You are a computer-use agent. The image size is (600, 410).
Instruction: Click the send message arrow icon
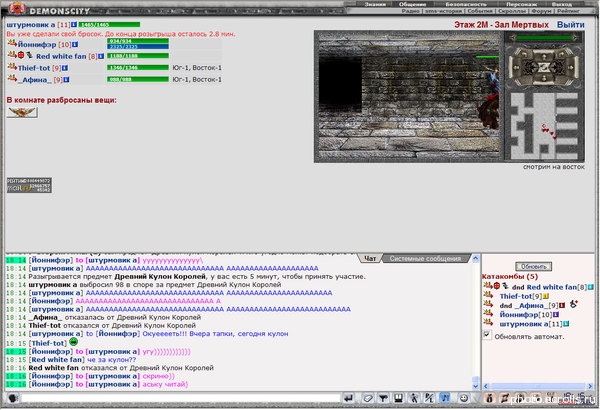pos(349,399)
